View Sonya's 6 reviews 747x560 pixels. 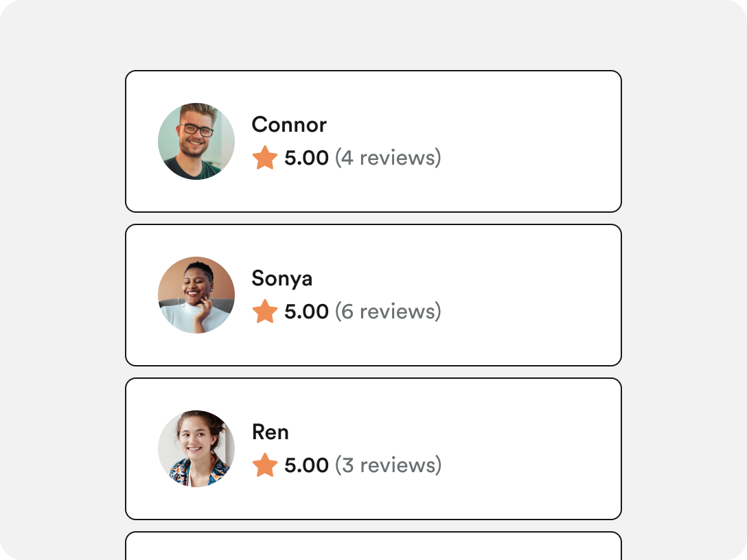389,312
